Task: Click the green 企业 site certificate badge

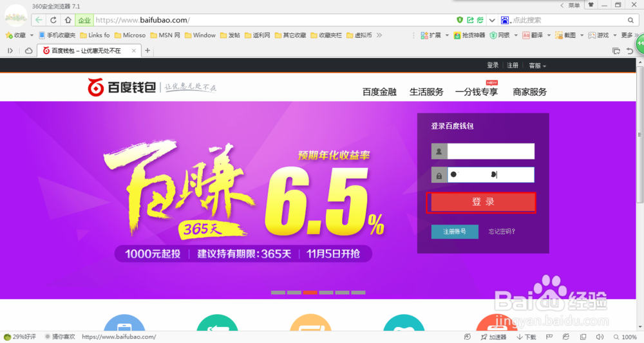Action: [x=84, y=20]
